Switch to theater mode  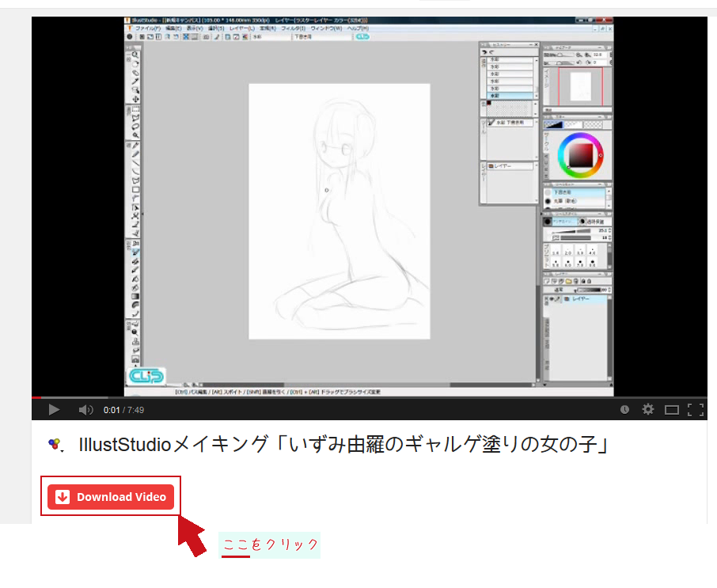672,410
